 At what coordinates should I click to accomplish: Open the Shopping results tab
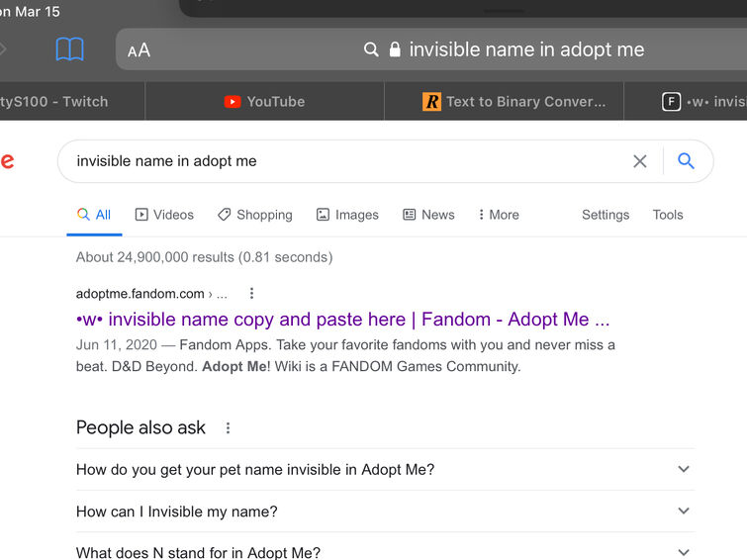(255, 215)
